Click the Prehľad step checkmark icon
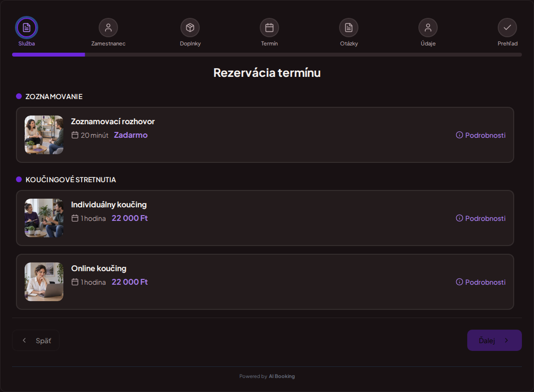The width and height of the screenshot is (534, 392). (x=507, y=28)
